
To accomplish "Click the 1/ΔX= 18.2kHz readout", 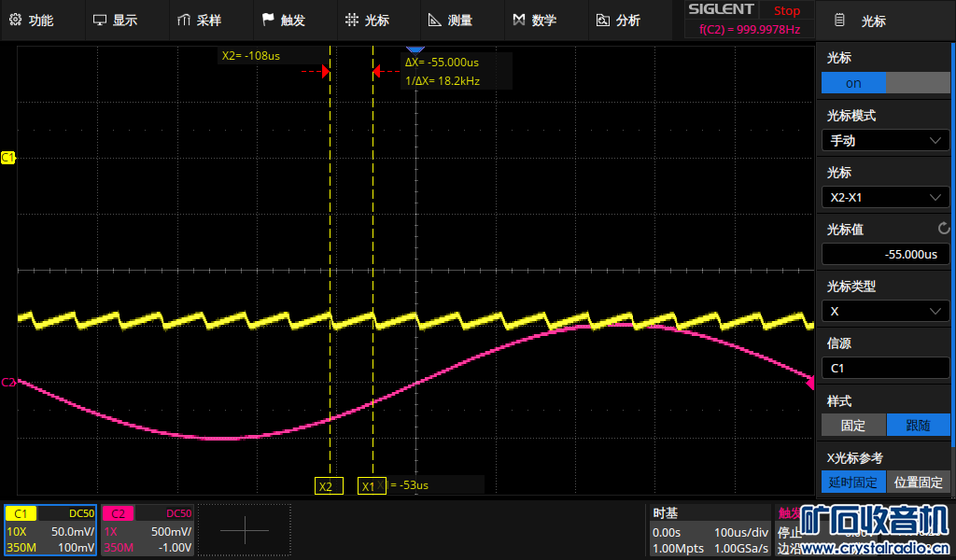I will [443, 80].
